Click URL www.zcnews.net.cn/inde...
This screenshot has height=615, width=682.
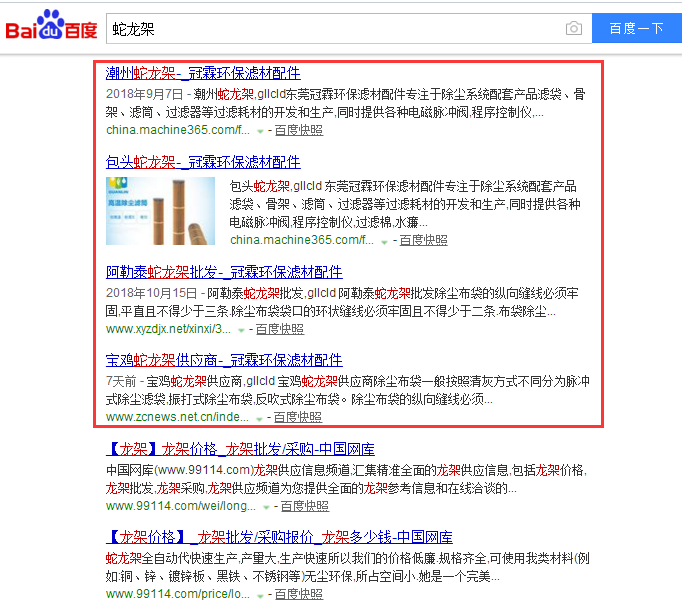(x=177, y=417)
